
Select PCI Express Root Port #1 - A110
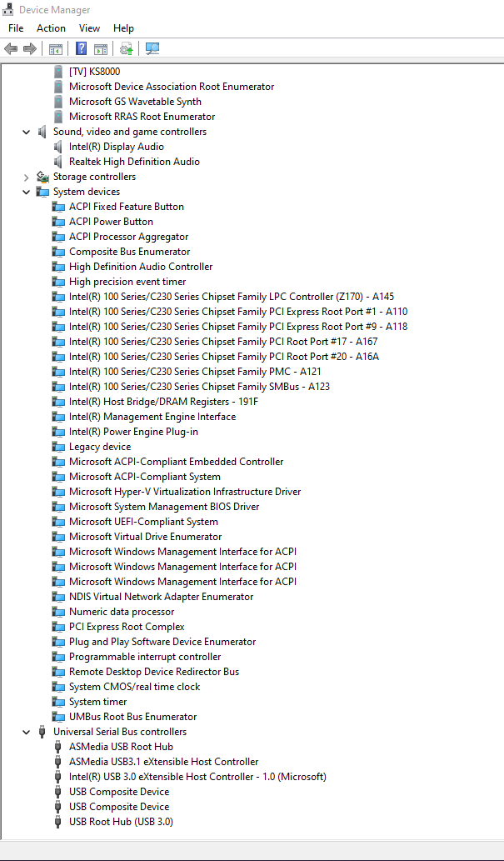tap(238, 312)
